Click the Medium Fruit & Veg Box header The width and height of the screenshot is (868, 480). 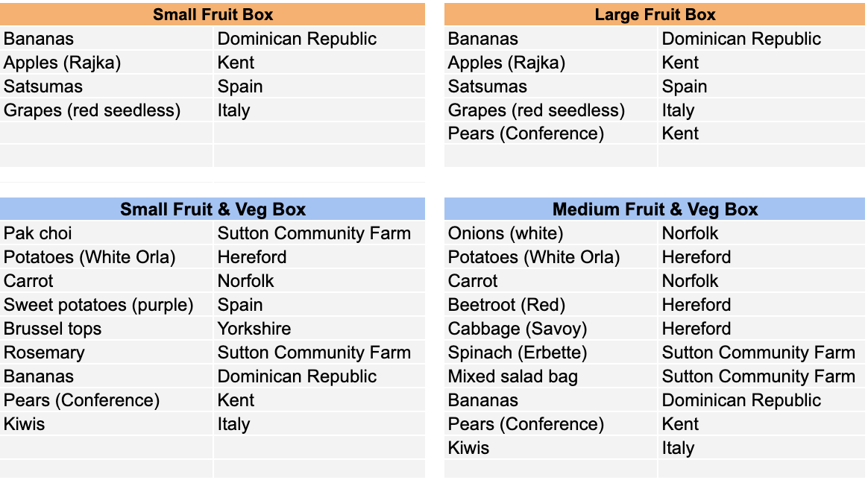point(654,209)
